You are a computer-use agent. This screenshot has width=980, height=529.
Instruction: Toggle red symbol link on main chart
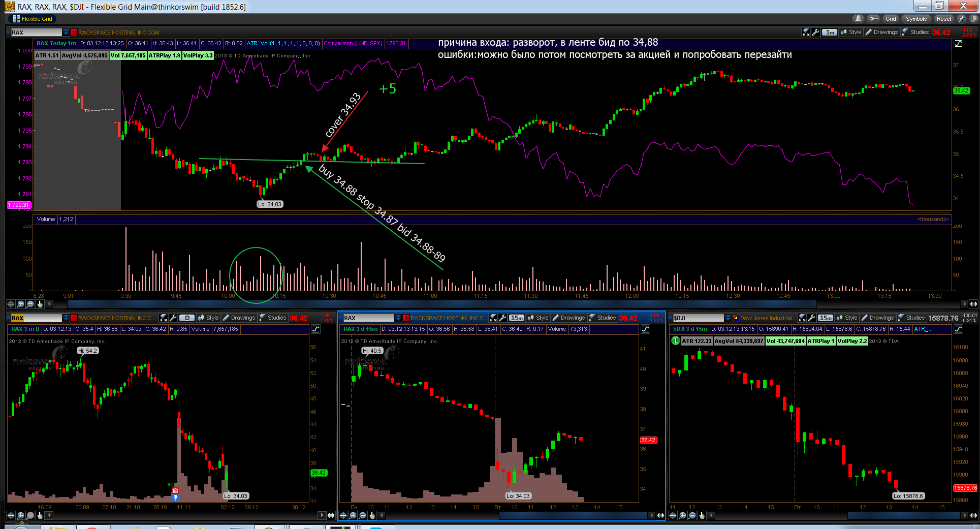(x=74, y=32)
